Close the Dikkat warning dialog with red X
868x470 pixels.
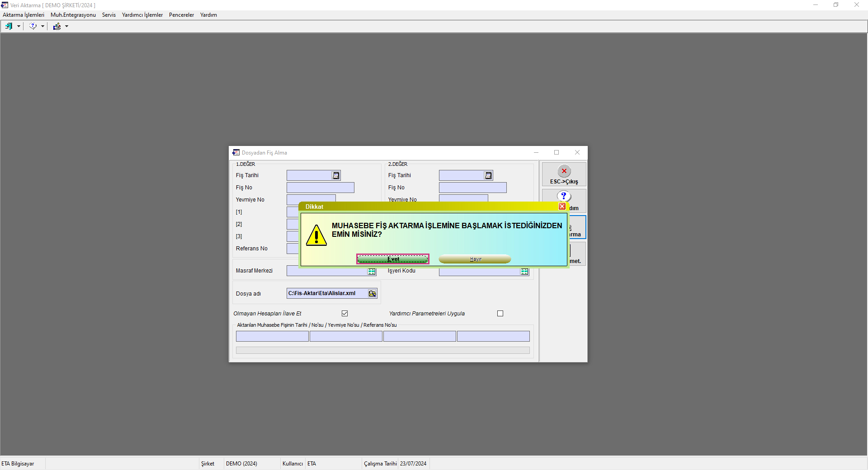click(x=562, y=207)
